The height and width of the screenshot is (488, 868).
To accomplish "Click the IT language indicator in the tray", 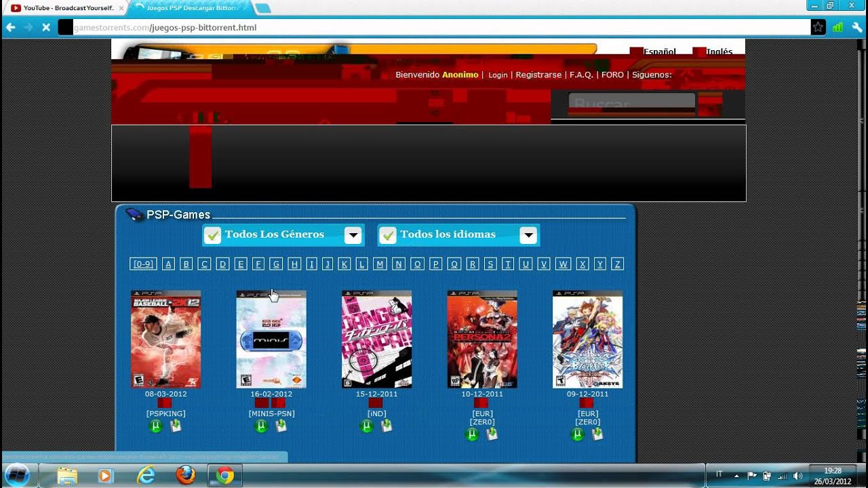I will click(719, 474).
